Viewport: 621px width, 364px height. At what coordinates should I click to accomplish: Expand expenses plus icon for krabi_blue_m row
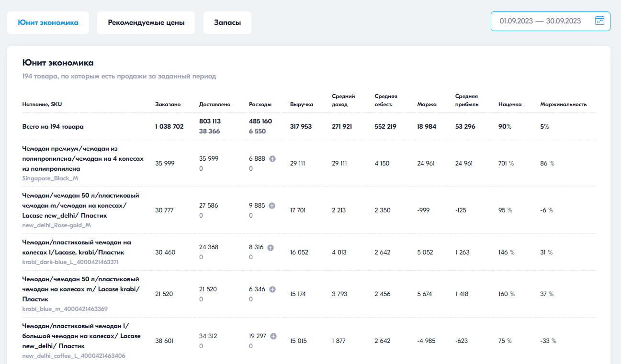[272, 289]
